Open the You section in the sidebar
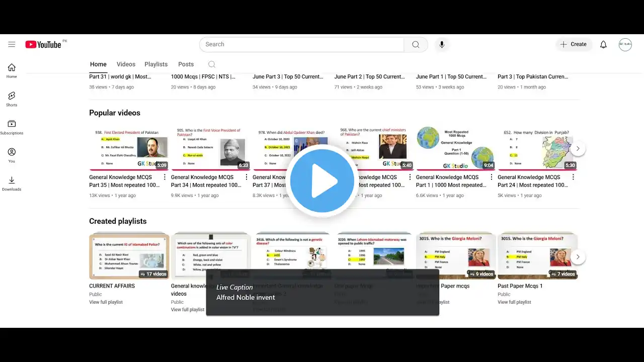Image resolution: width=644 pixels, height=362 pixels. [x=12, y=155]
